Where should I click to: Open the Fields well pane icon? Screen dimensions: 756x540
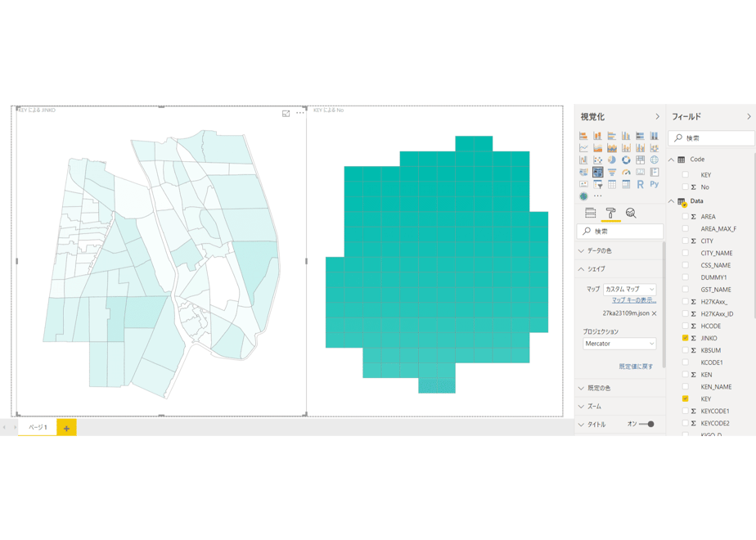click(590, 213)
